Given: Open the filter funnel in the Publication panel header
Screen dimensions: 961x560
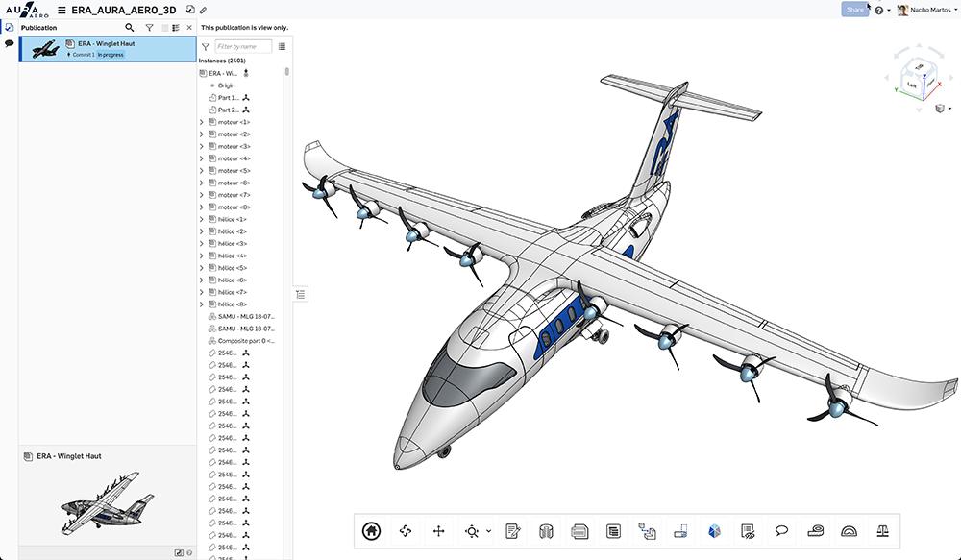Looking at the screenshot, I should [x=151, y=28].
